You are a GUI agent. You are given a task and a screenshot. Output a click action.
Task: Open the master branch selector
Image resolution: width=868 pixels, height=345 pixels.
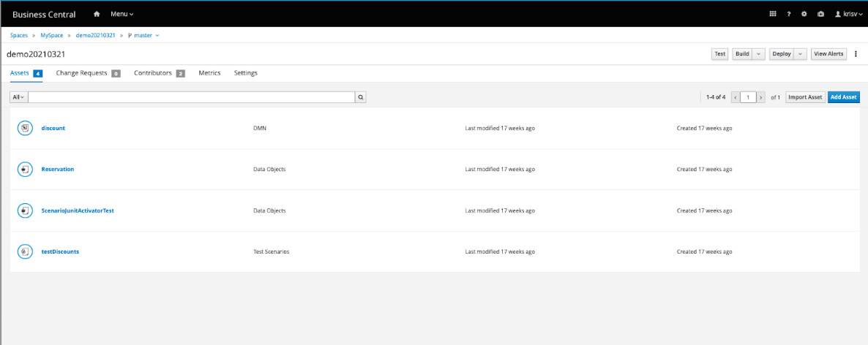[143, 35]
